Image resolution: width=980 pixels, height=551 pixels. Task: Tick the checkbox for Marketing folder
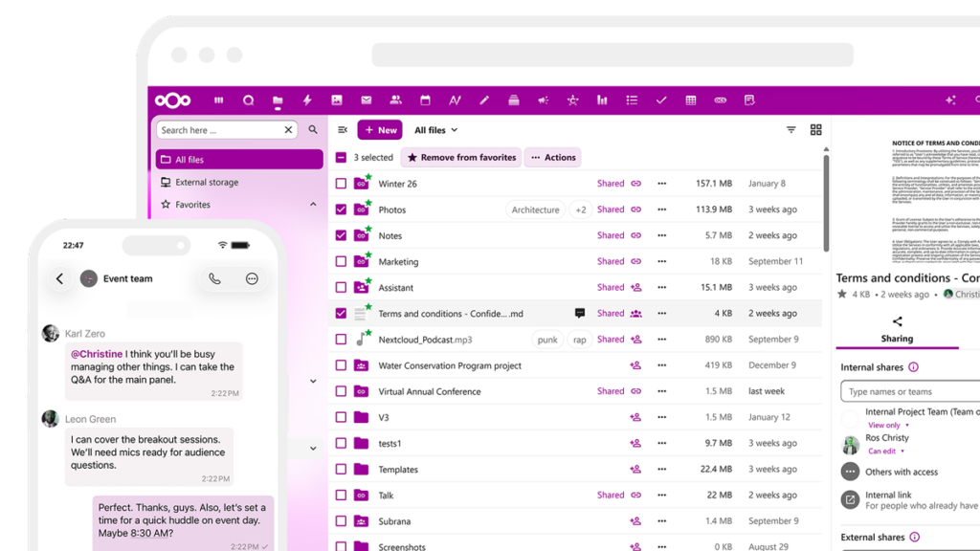[x=342, y=261]
